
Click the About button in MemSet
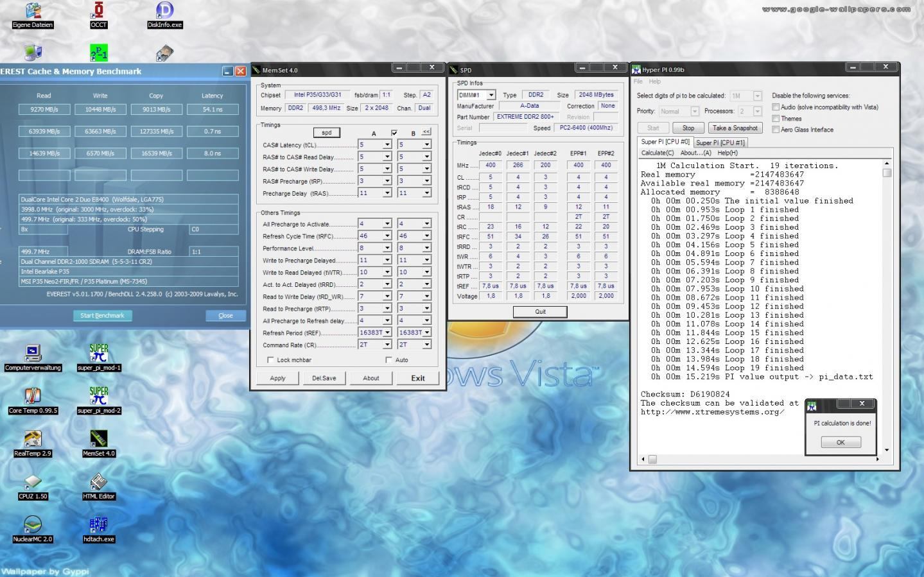(371, 378)
